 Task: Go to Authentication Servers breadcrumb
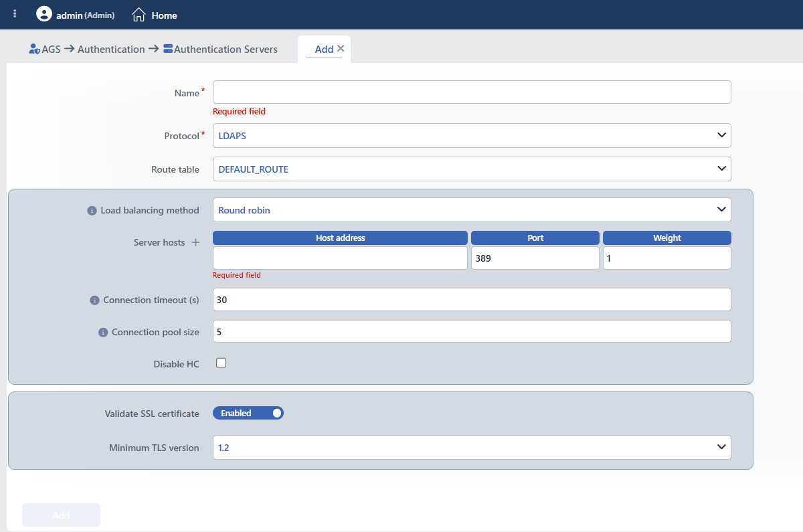click(x=226, y=49)
